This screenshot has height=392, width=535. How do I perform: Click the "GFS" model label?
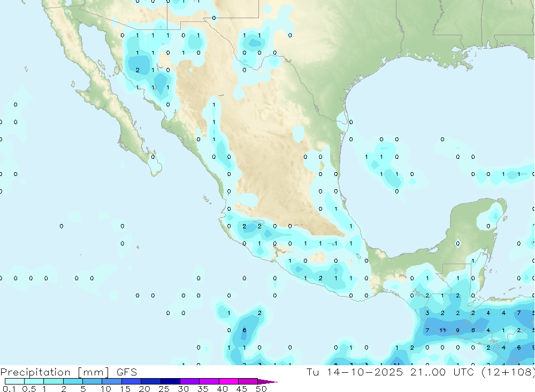point(127,372)
